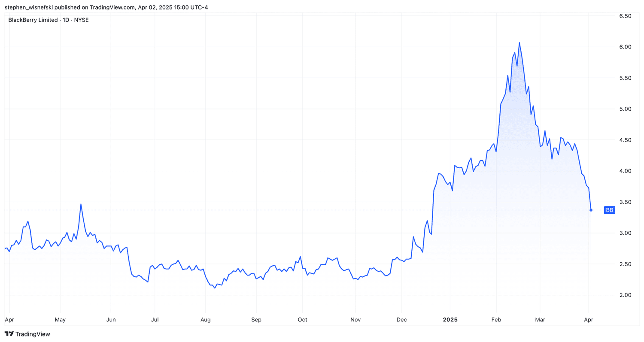Click the Mar label on the time axis
The width and height of the screenshot is (644, 342).
click(540, 320)
